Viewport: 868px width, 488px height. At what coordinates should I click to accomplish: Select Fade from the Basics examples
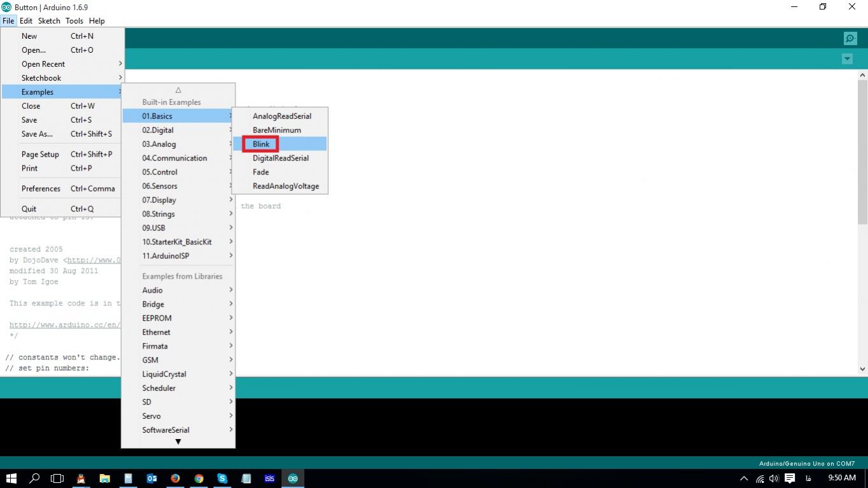pyautogui.click(x=261, y=172)
